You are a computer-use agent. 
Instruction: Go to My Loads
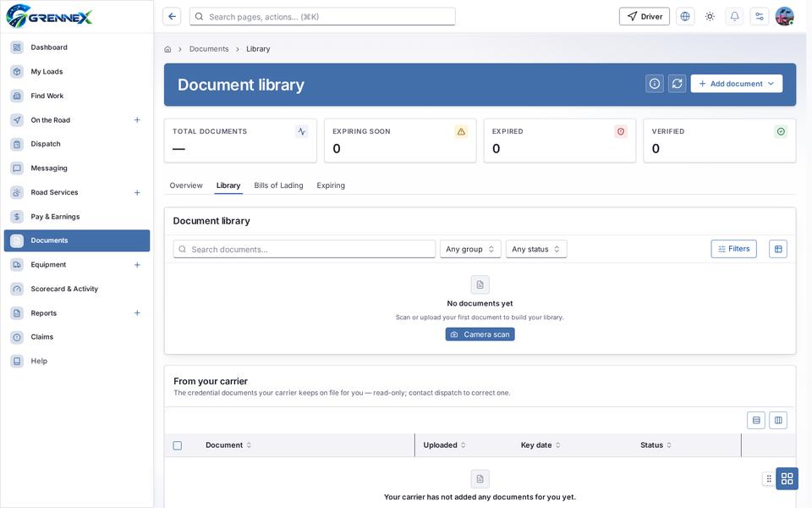pos(77,71)
